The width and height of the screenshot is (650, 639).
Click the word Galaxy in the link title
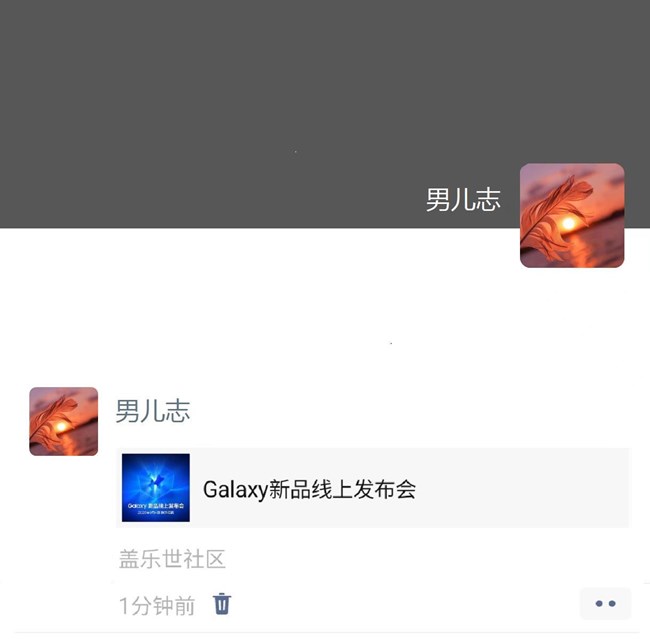tap(235, 490)
